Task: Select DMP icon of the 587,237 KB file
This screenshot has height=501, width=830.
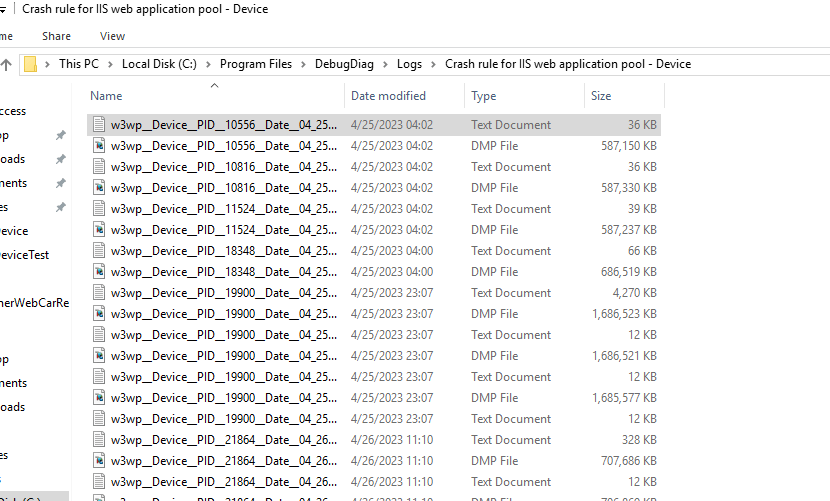Action: [x=98, y=230]
